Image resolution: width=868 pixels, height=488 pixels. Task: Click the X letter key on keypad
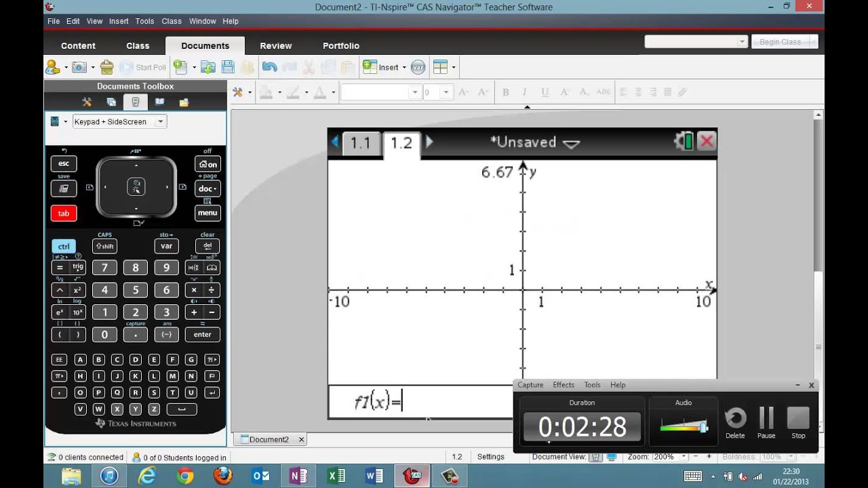pyautogui.click(x=117, y=409)
